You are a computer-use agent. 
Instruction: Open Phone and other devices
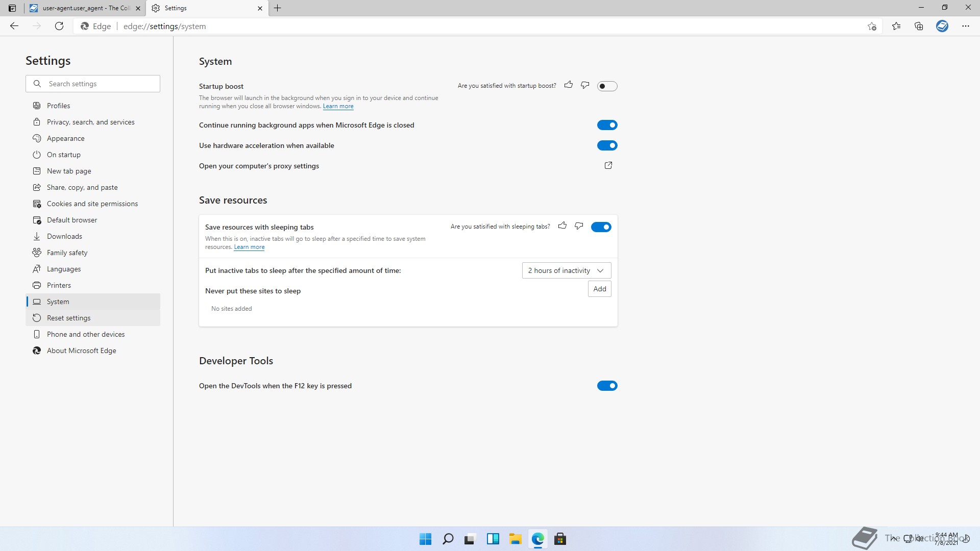(93, 334)
